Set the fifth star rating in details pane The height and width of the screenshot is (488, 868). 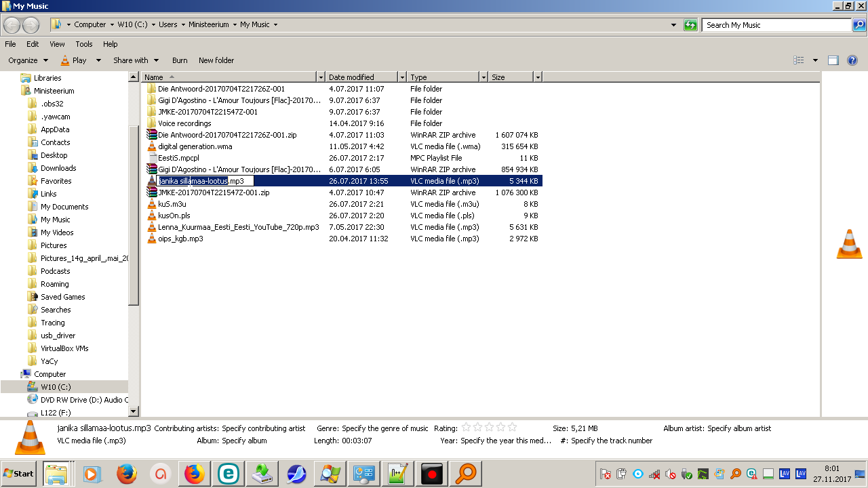(512, 428)
